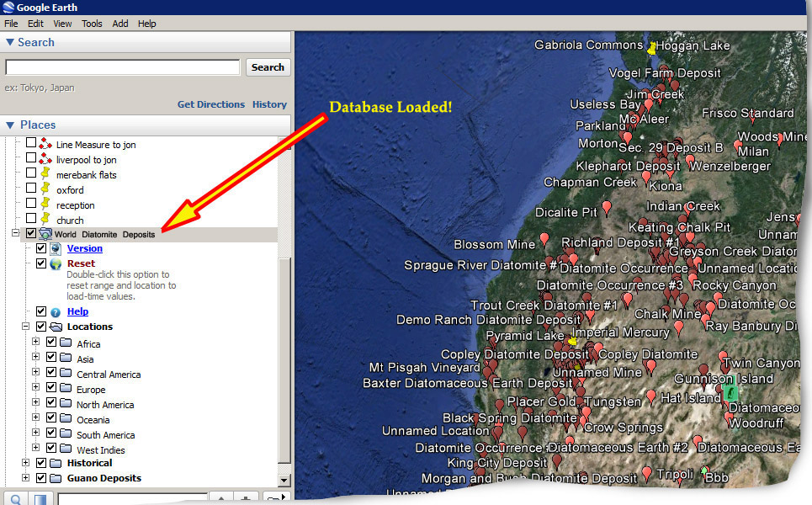The width and height of the screenshot is (812, 505).
Task: Click the yellow pushpin at Gabriola Commons
Action: click(651, 48)
